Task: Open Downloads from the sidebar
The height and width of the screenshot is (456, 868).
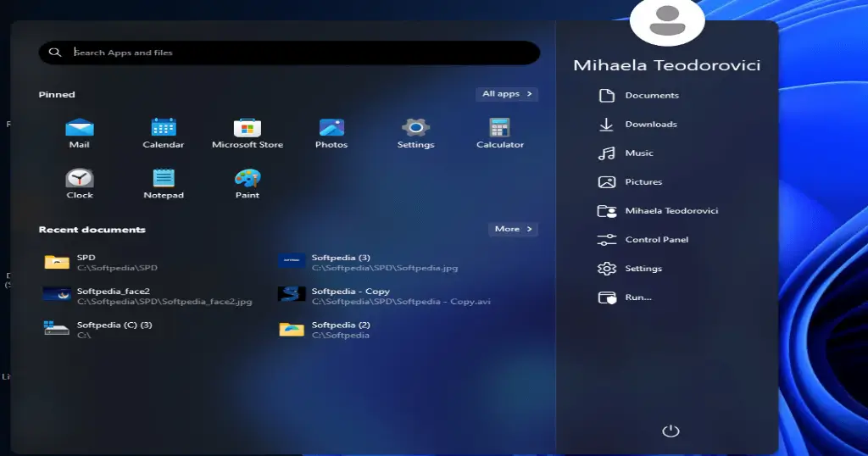Action: [x=637, y=124]
